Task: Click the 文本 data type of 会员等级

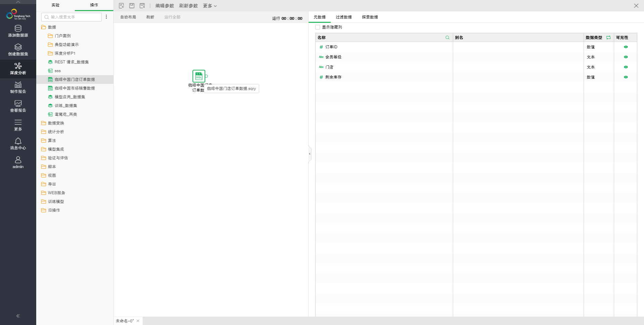Action: pos(591,57)
